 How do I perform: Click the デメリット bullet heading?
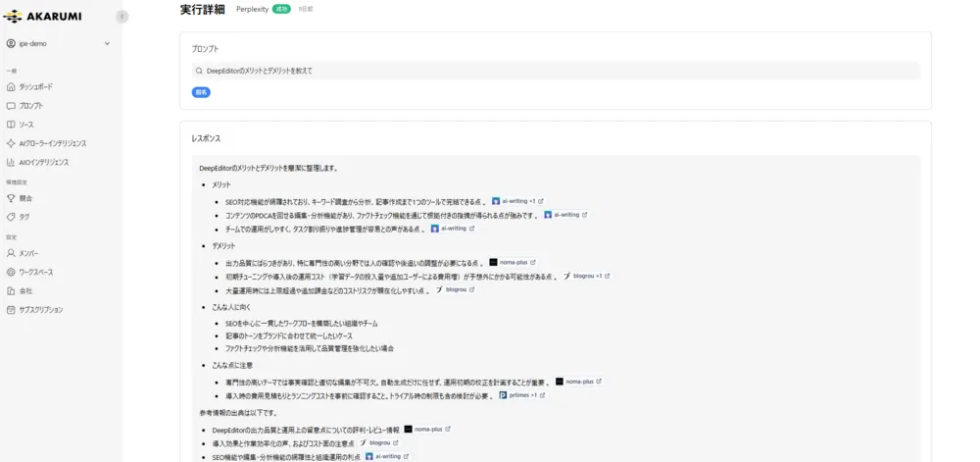223,245
